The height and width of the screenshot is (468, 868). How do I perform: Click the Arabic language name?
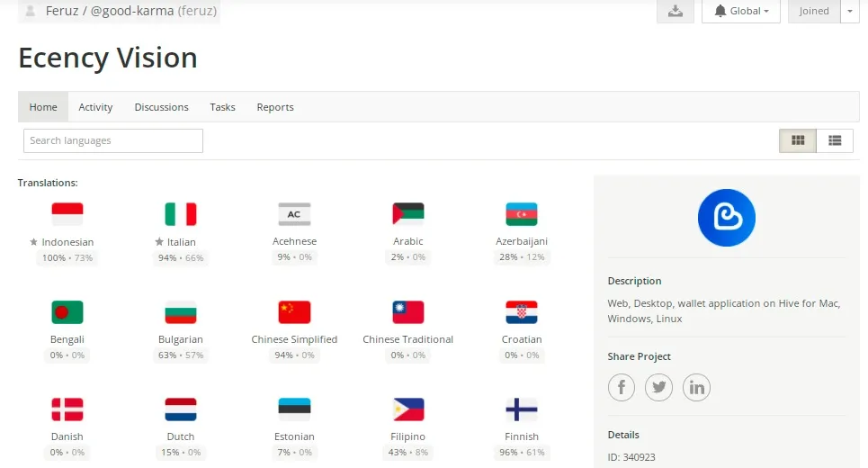408,241
